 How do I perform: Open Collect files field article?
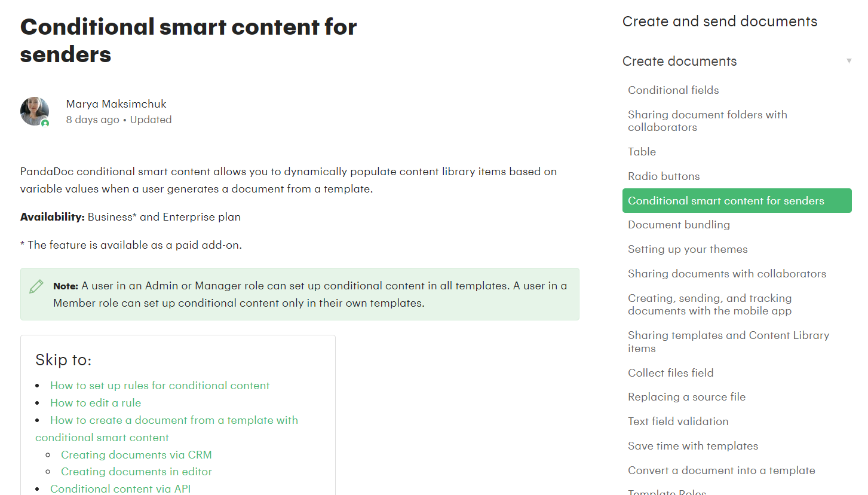[670, 373]
